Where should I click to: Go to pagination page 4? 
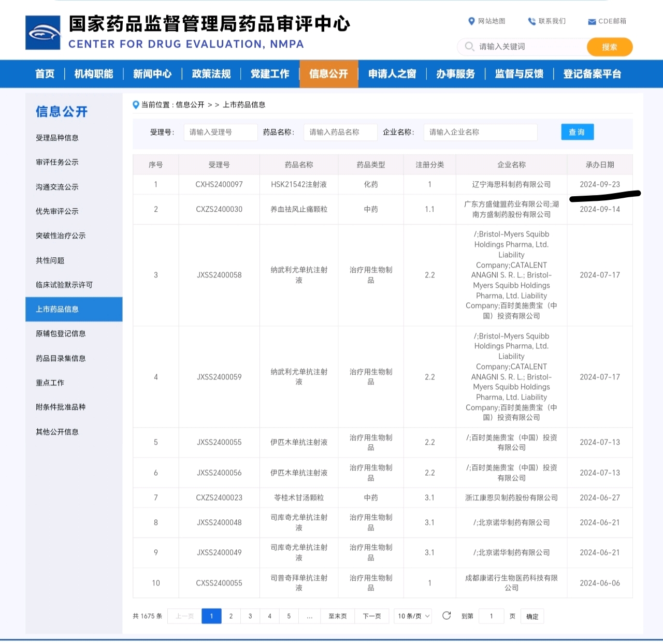[269, 616]
